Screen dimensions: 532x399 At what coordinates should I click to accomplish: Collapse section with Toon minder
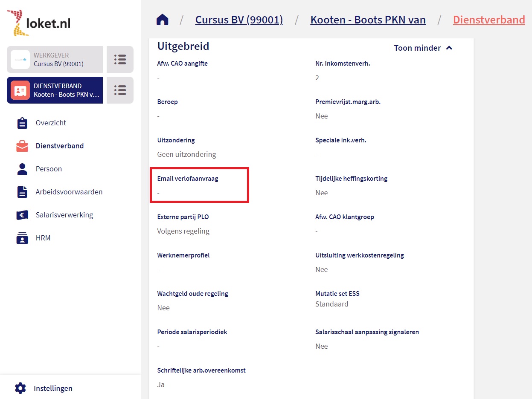tap(417, 48)
